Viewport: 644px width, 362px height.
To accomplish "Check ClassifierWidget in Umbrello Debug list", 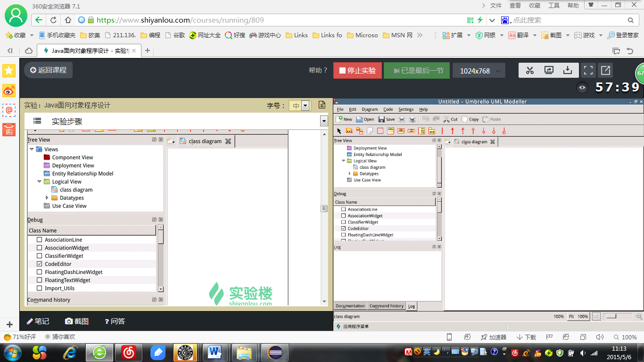I will click(x=344, y=222).
